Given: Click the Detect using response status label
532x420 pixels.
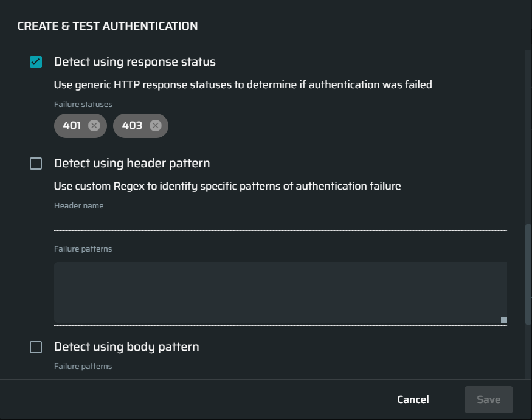Looking at the screenshot, I should pyautogui.click(x=135, y=62).
